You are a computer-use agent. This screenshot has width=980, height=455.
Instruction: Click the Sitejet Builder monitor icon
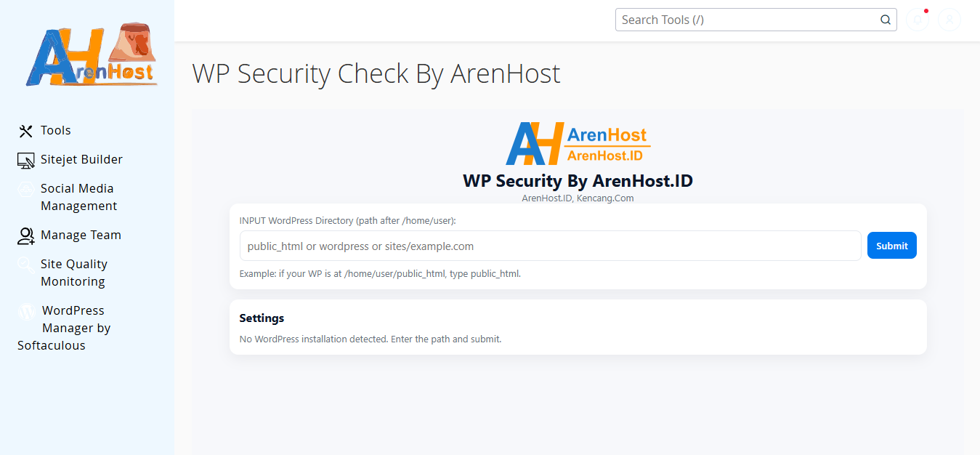coord(26,160)
